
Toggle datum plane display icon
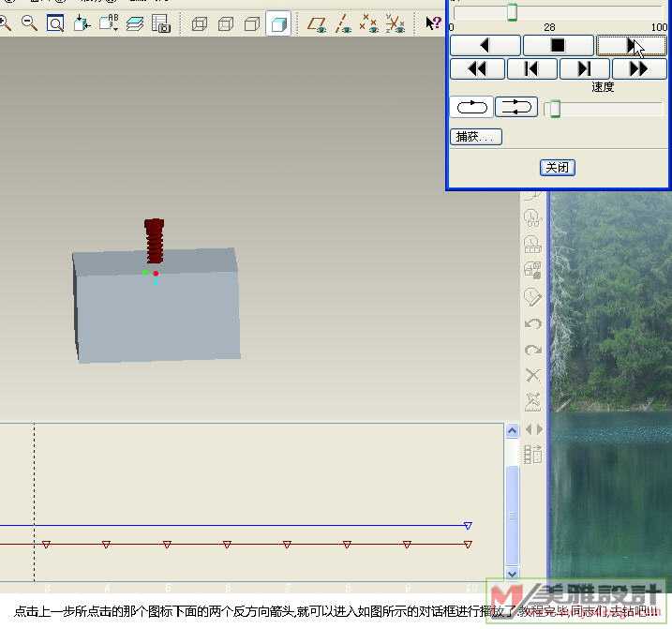pos(318,23)
